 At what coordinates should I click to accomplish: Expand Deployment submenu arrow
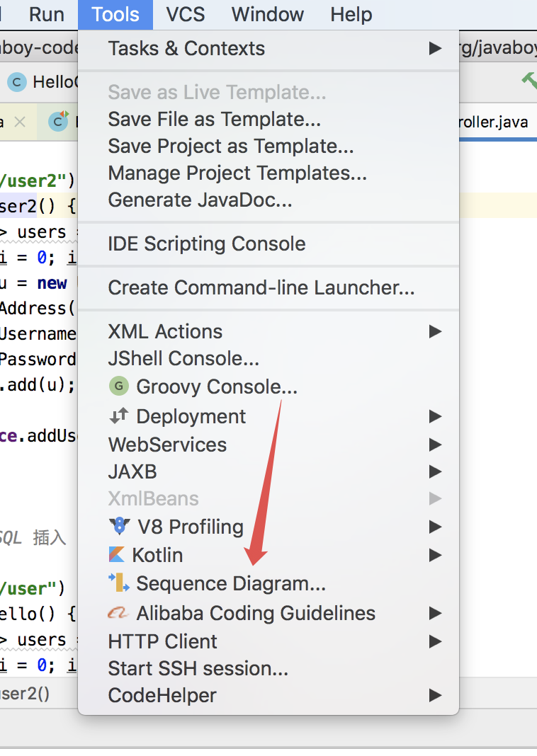(435, 416)
